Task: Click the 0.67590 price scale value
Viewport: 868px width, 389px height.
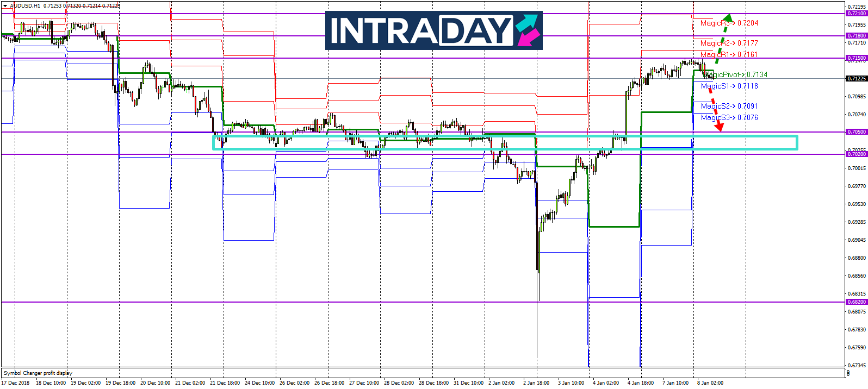Action: click(x=857, y=348)
